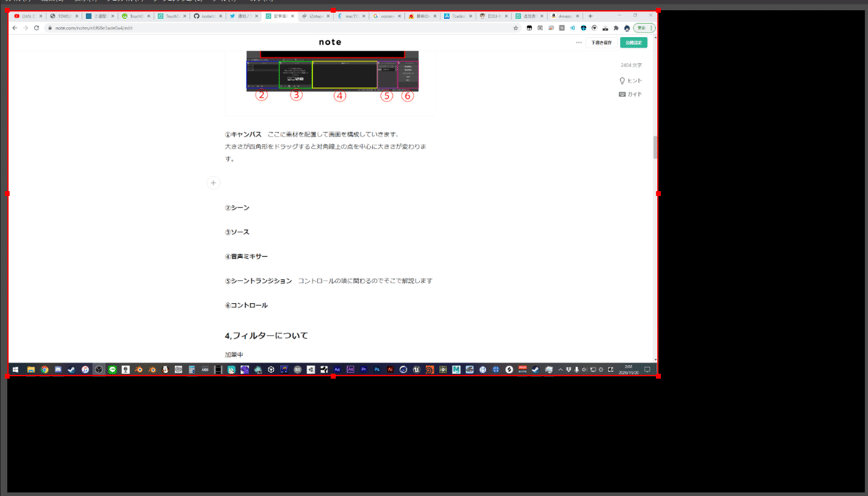The height and width of the screenshot is (496, 868).
Task: Launch Adobe Illustrator from taskbar
Action: [x=391, y=369]
